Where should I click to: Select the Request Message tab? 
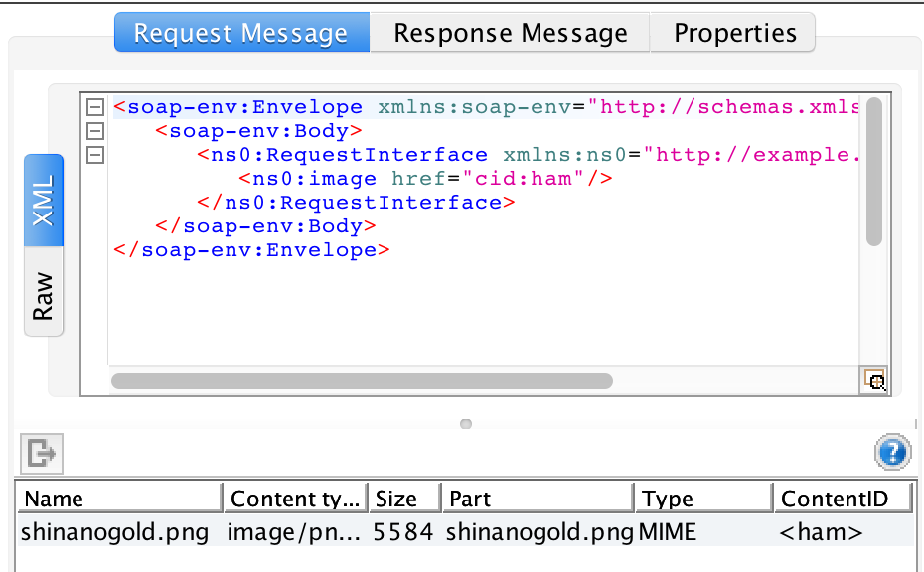tap(240, 31)
